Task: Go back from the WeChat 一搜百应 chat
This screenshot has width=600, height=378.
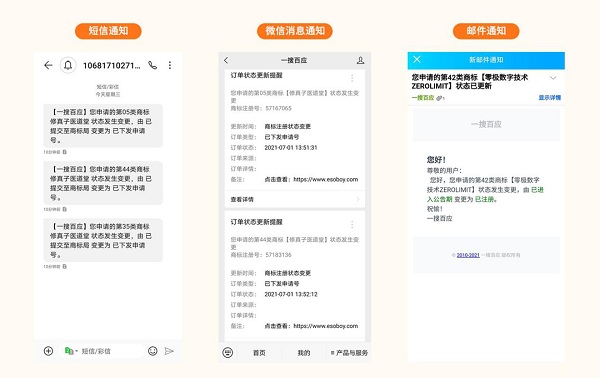Action: pos(226,60)
